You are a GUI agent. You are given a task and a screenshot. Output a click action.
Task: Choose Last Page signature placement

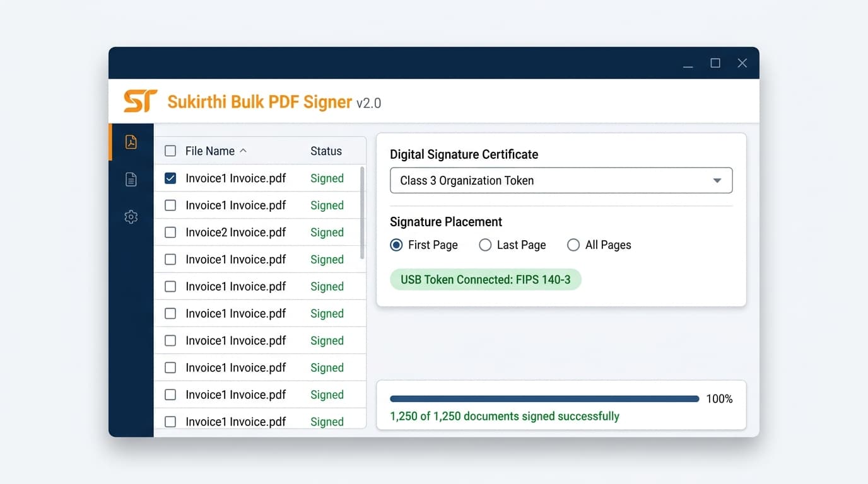click(485, 245)
